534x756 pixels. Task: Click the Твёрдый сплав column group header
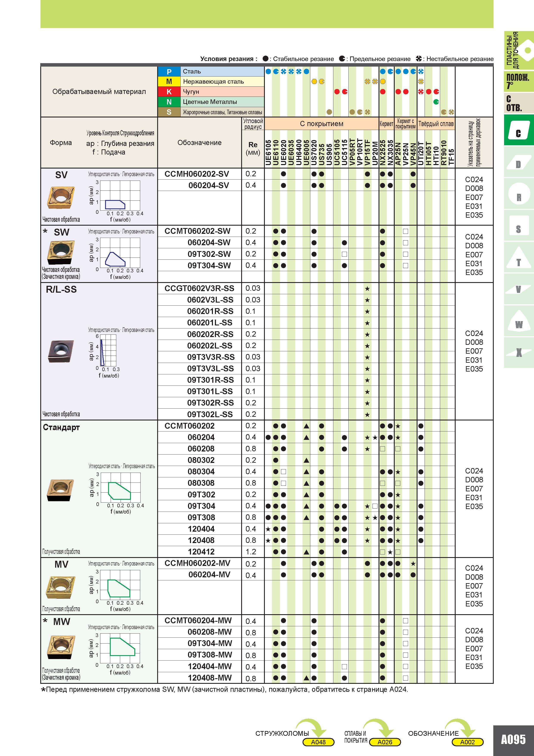tap(436, 124)
